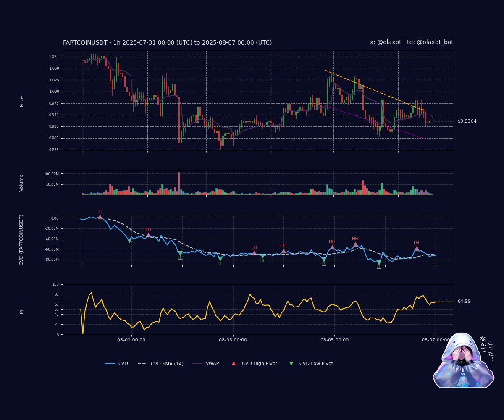
Task: Open the tg: @olaxbt_bot link
Action: (x=430, y=42)
